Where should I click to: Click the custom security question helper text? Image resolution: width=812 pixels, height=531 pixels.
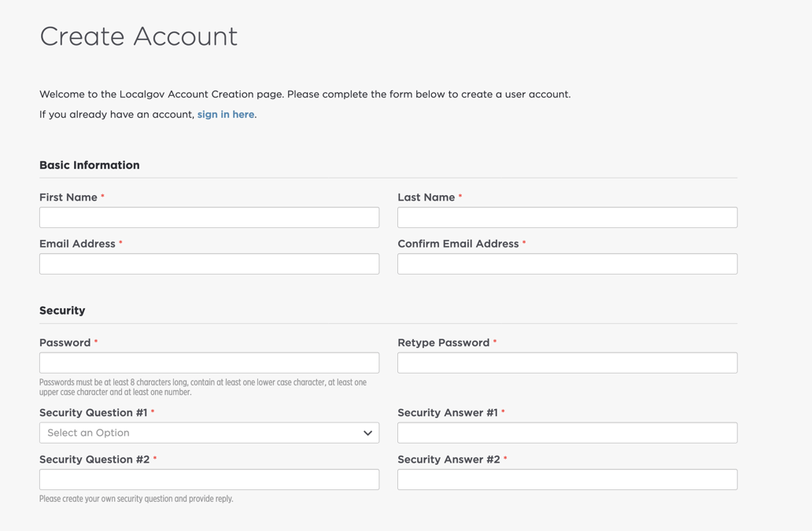tap(136, 499)
